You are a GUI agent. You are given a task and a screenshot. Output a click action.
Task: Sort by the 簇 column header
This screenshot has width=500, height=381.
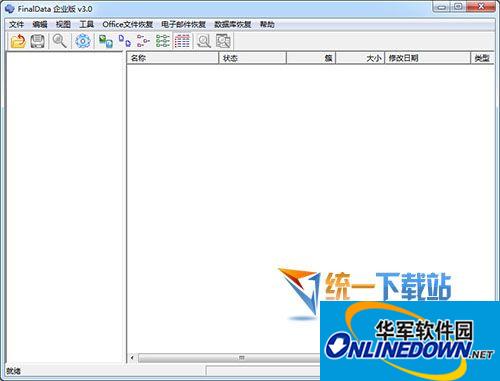coord(311,58)
